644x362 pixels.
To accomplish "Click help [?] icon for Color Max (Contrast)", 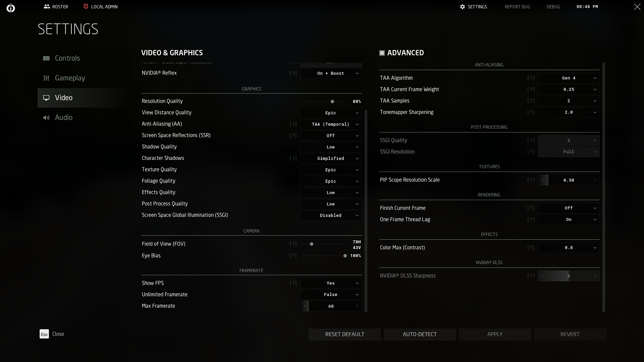I will (531, 248).
